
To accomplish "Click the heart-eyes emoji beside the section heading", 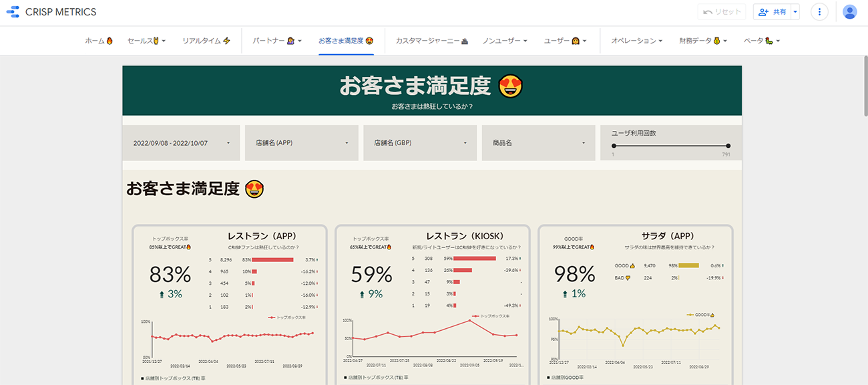I will [254, 189].
